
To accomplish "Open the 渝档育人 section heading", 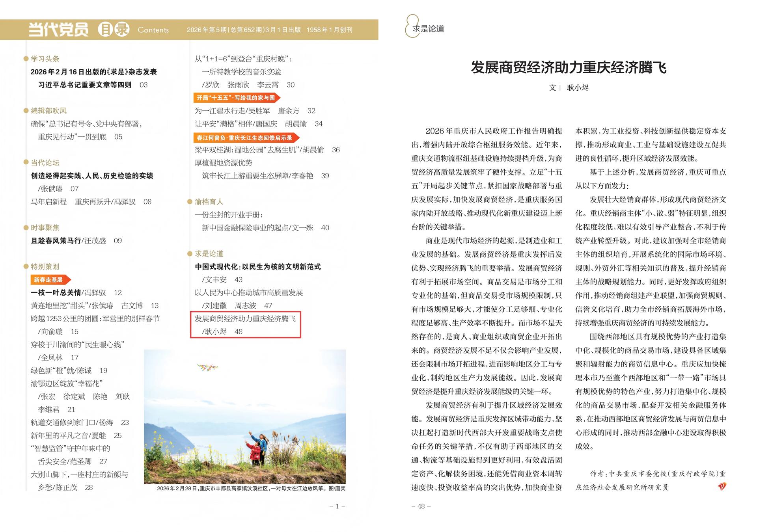I will tap(209, 202).
